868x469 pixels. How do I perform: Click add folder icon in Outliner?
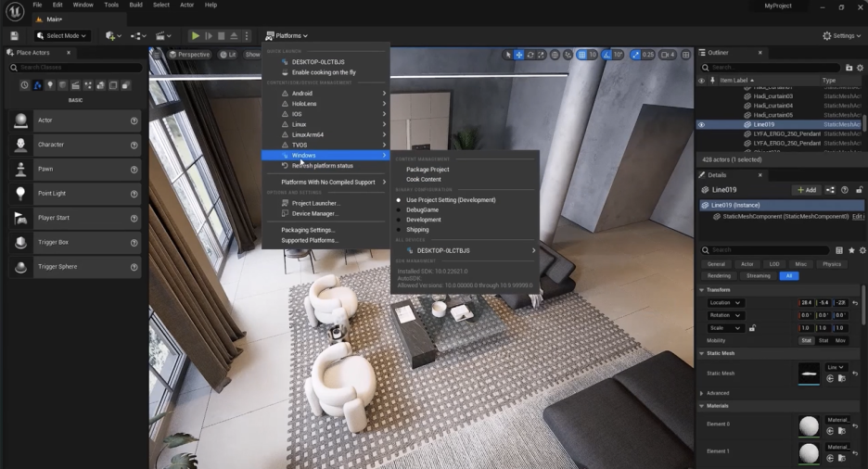coord(849,68)
